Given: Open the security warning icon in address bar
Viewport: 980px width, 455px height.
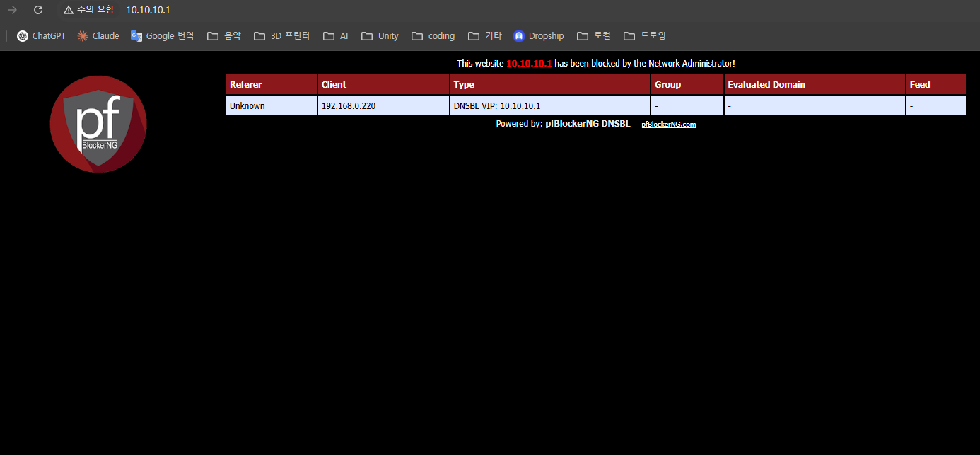Looking at the screenshot, I should 69,10.
